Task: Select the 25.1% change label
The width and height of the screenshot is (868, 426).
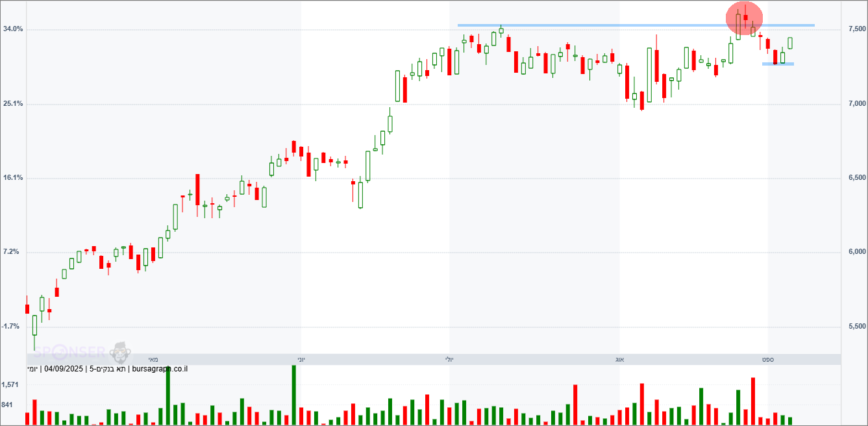Action: click(x=14, y=104)
